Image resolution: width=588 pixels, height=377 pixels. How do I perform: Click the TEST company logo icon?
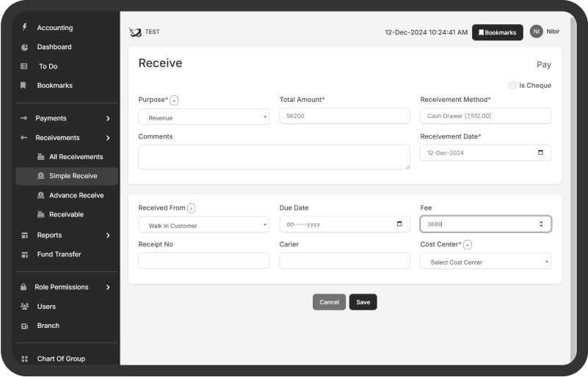[135, 32]
